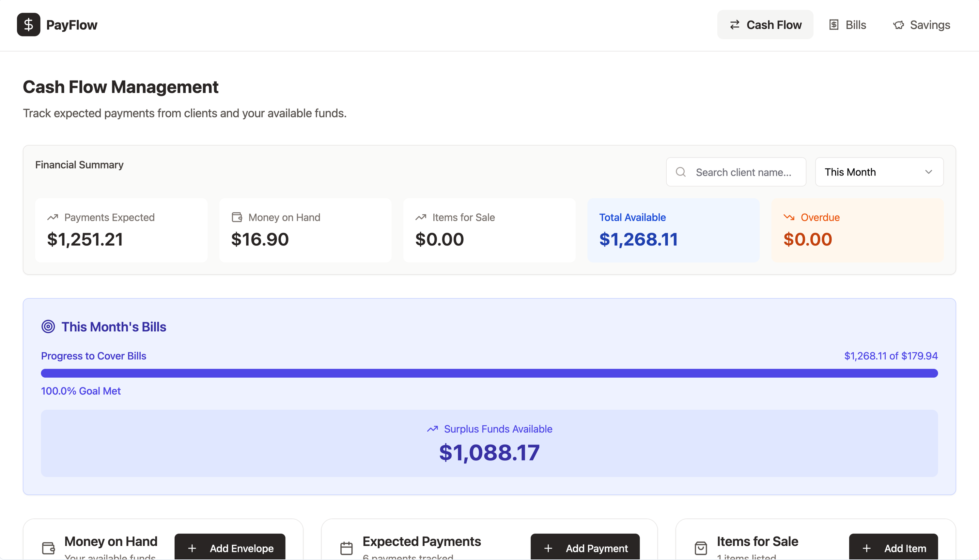The height and width of the screenshot is (560, 979).
Task: Click the calendar icon in Expected Payments panel
Action: 346,548
